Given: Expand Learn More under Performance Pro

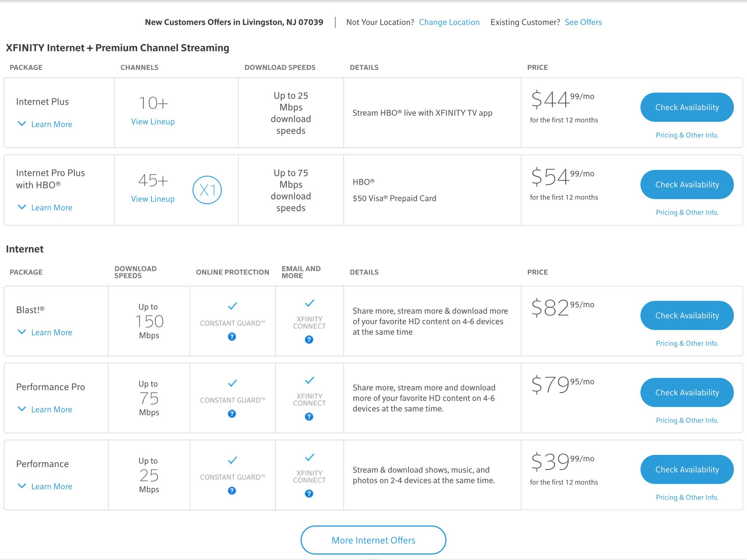Looking at the screenshot, I should [45, 409].
